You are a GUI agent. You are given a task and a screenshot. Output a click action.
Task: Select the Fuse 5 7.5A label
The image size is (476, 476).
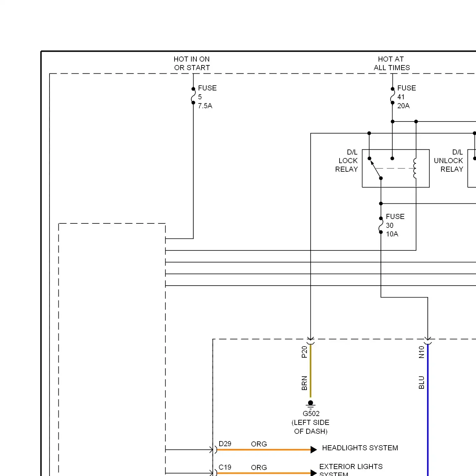(207, 97)
